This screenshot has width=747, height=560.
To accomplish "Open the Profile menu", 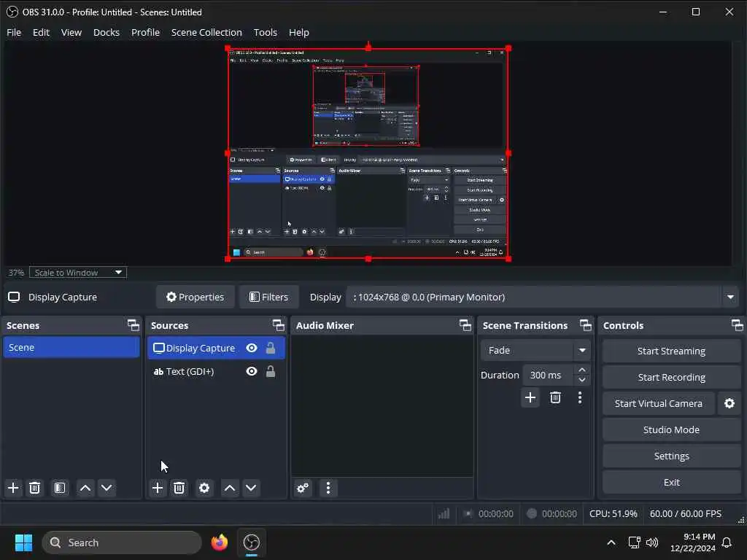I will (x=145, y=32).
